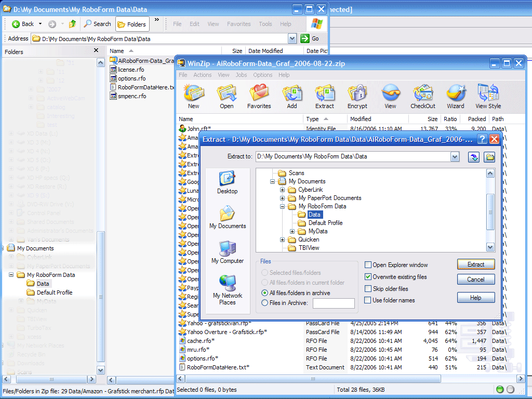Image resolution: width=532 pixels, height=399 pixels.
Task: Click the Cancel button in Extract dialog
Action: [x=475, y=280]
